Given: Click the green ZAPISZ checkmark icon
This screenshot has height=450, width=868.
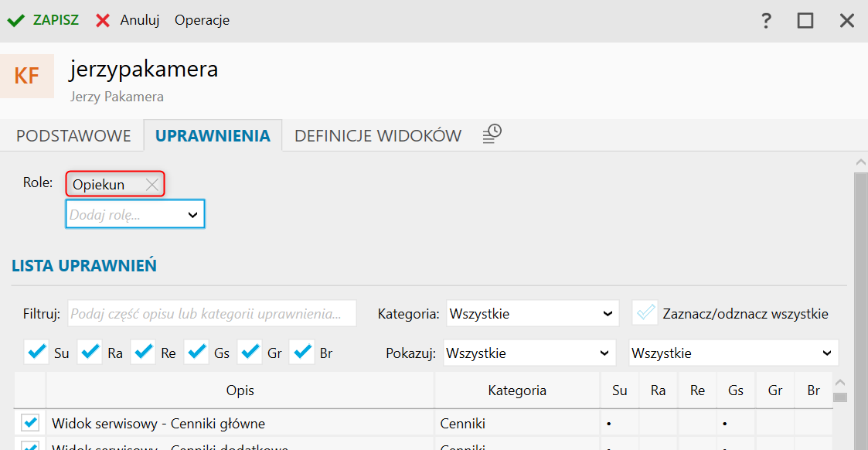Looking at the screenshot, I should click(15, 21).
